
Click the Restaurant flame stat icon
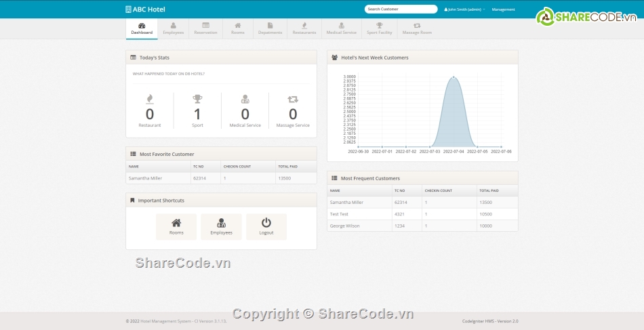tap(150, 99)
